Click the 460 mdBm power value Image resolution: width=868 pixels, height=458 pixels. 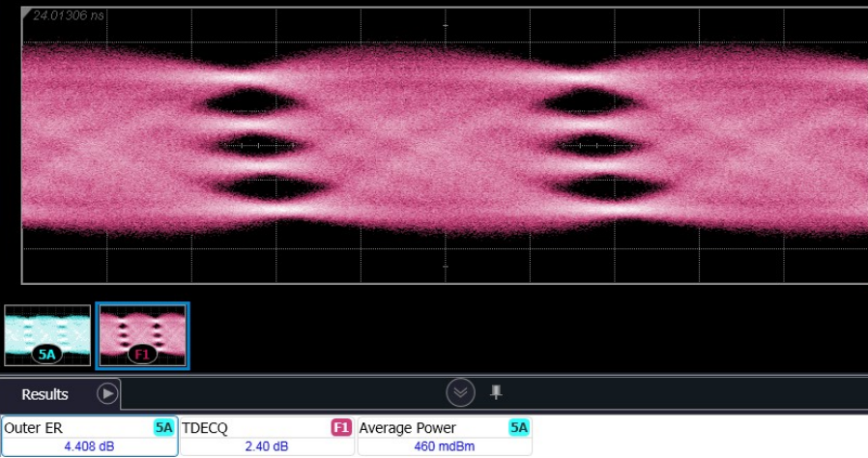pos(444,445)
